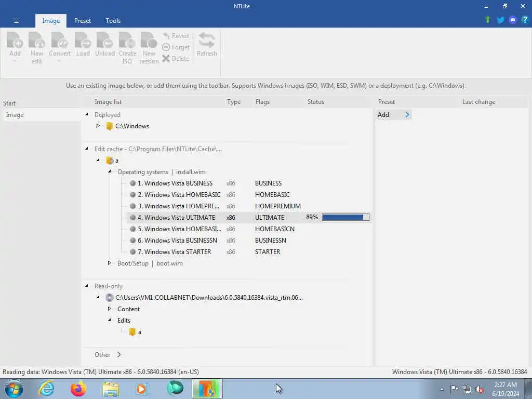This screenshot has width=532, height=399.
Task: Click the Status column header
Action: tap(316, 102)
